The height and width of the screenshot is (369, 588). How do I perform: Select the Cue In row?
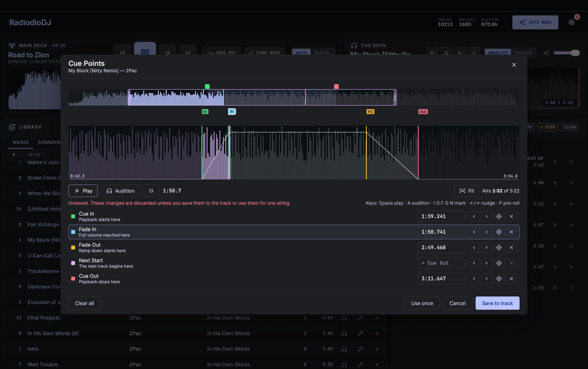(294, 216)
